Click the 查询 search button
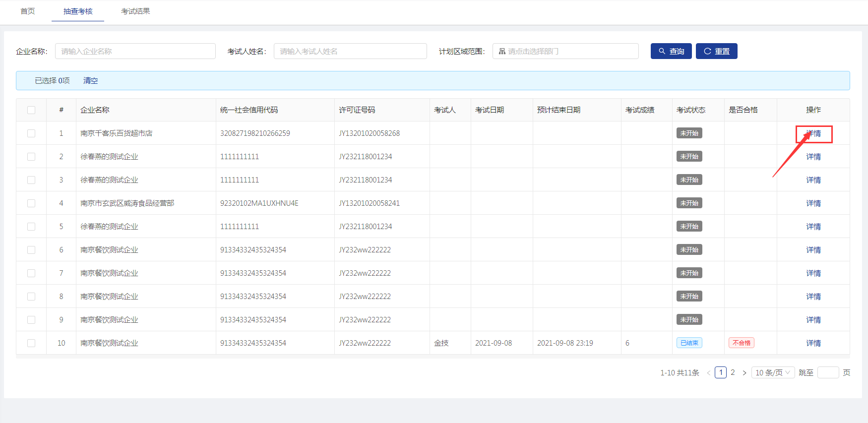The image size is (868, 423). pyautogui.click(x=671, y=51)
